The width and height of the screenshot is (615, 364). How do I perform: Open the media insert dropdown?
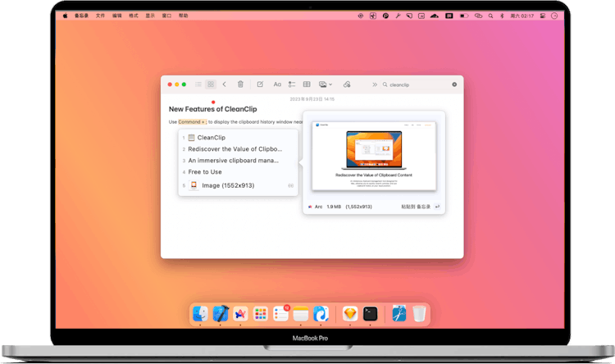326,84
